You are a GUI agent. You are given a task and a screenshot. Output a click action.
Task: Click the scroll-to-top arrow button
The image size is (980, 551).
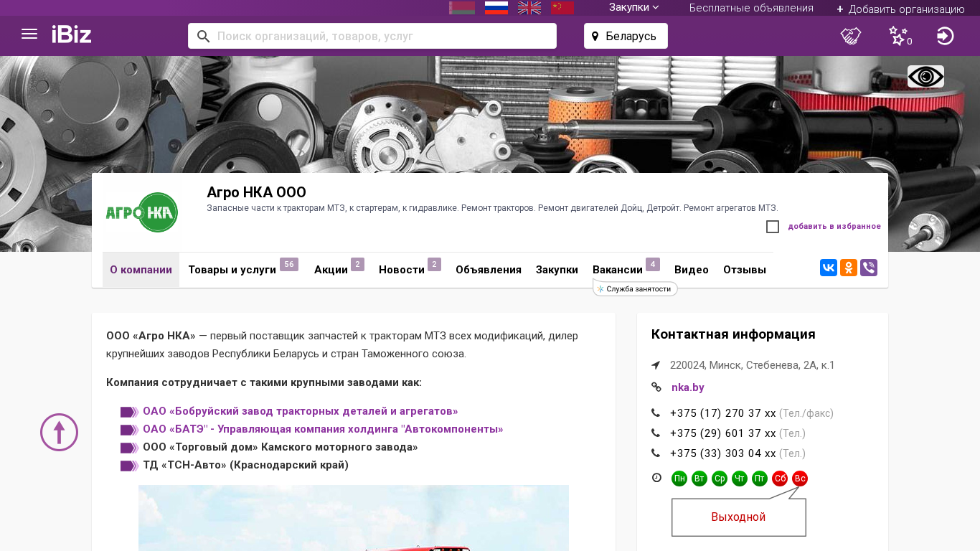59,432
